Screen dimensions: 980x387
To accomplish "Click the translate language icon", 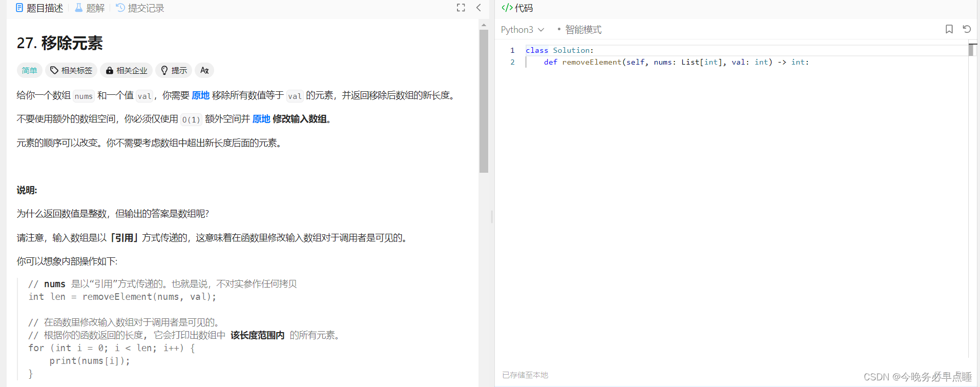I will [x=204, y=70].
